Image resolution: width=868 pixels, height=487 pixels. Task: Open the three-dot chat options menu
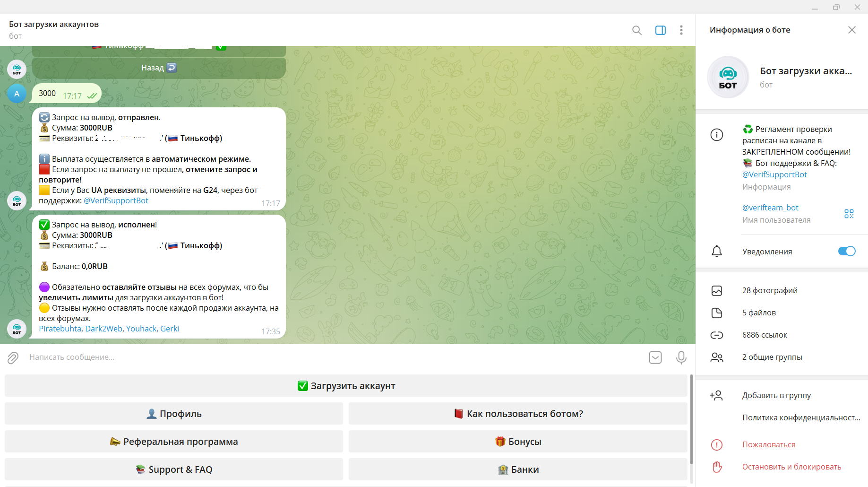(x=681, y=30)
